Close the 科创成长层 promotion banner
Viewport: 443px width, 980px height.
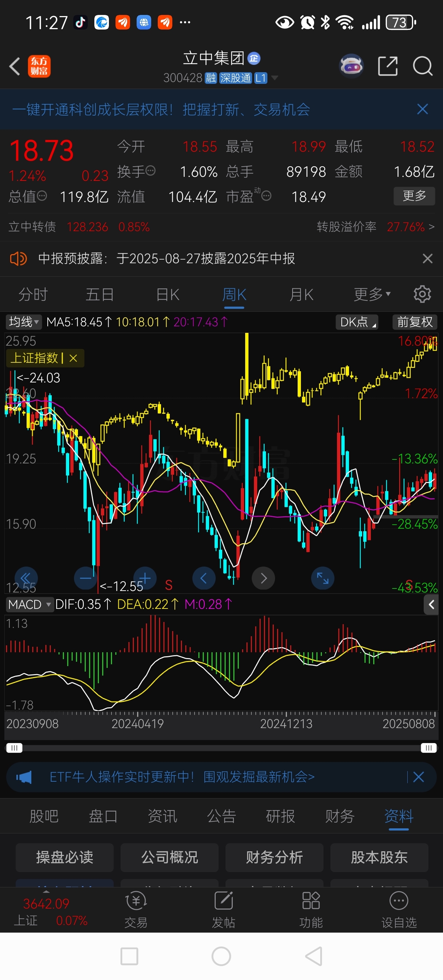click(423, 110)
